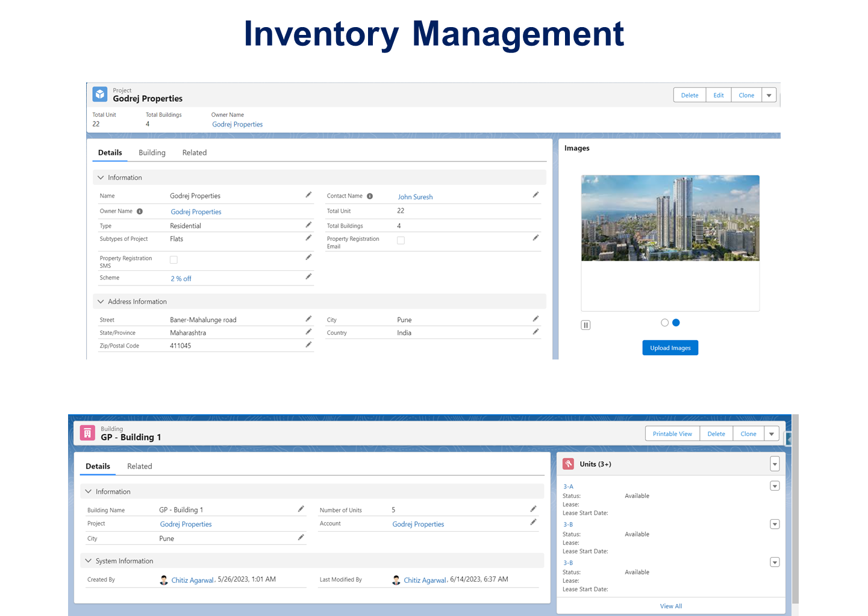Switch to the Building tab
Viewport: 868px width, 616px height.
[152, 153]
